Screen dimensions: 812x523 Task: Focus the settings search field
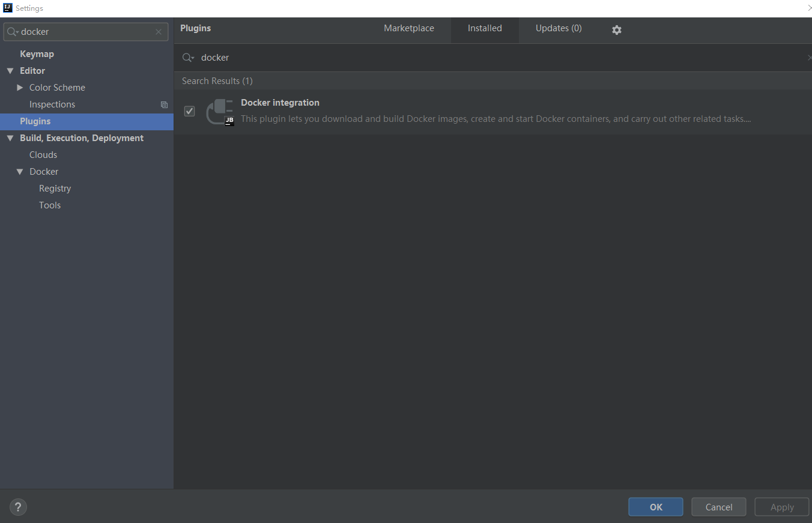[86, 32]
